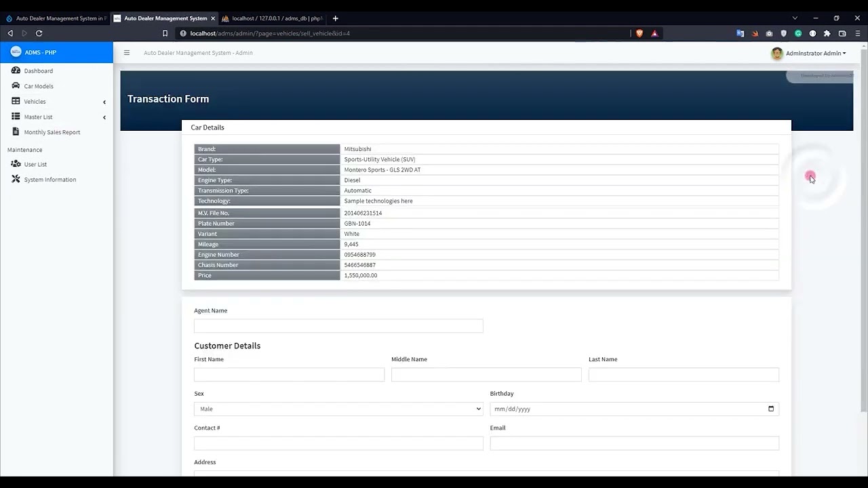This screenshot has height=488, width=868.
Task: Close the active Auto Dealer tab
Action: [213, 18]
